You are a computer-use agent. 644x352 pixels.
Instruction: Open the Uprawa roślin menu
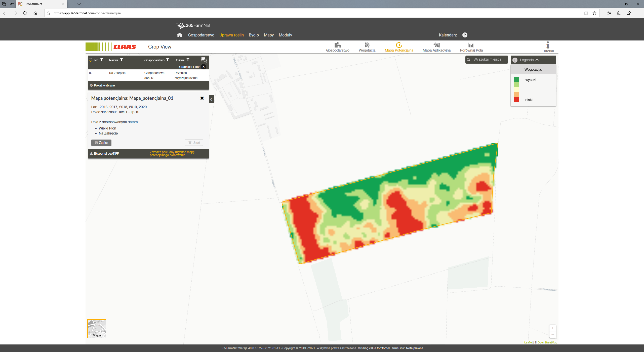click(231, 35)
